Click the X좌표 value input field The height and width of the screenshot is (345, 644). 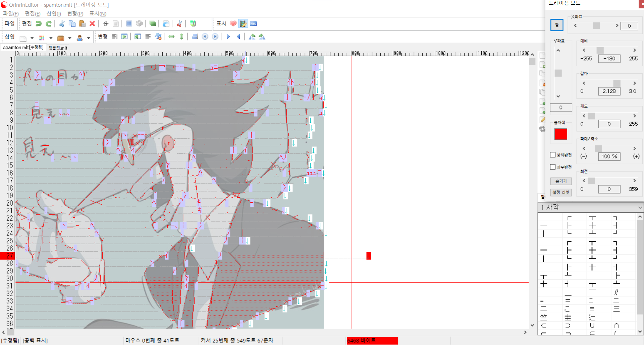629,26
